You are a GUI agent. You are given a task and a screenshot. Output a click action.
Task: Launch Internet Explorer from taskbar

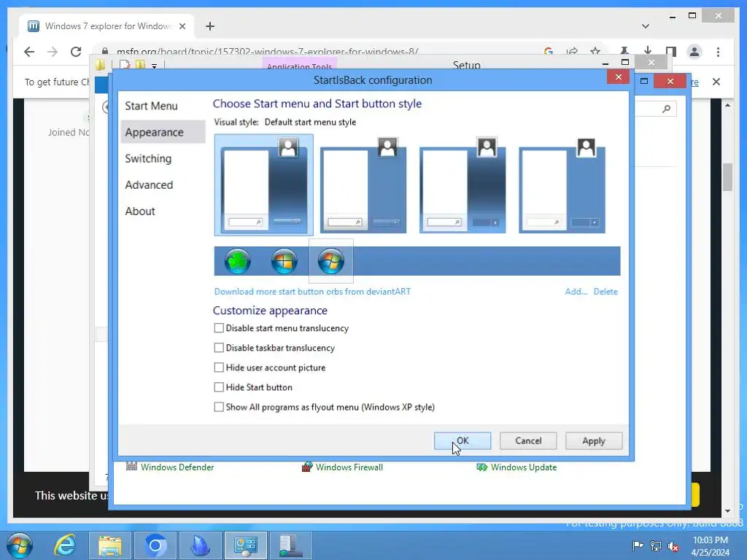pyautogui.click(x=65, y=545)
